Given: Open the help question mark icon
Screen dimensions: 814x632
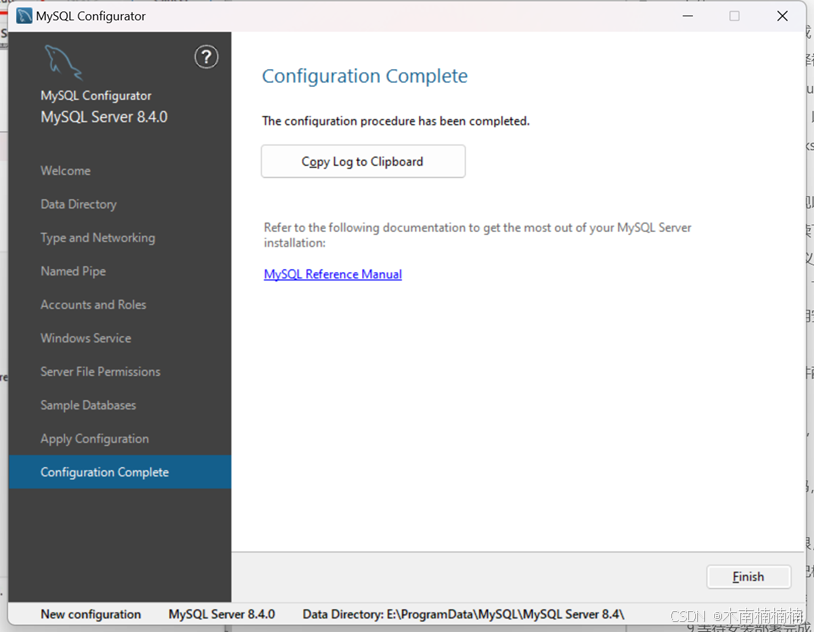Looking at the screenshot, I should pos(206,57).
